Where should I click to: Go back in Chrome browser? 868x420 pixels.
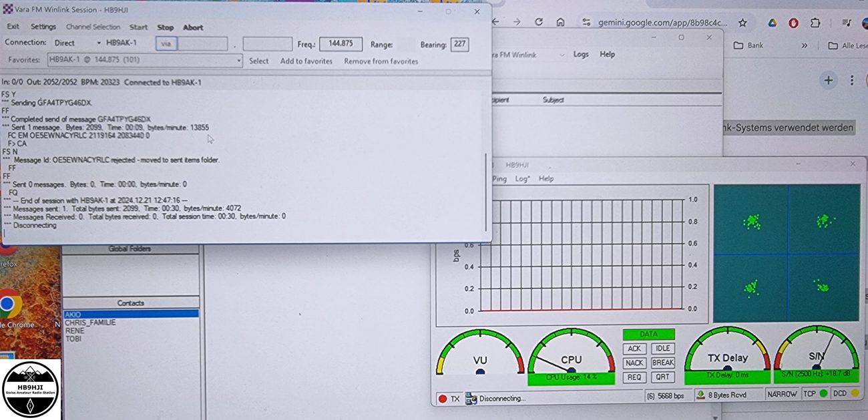pos(496,22)
